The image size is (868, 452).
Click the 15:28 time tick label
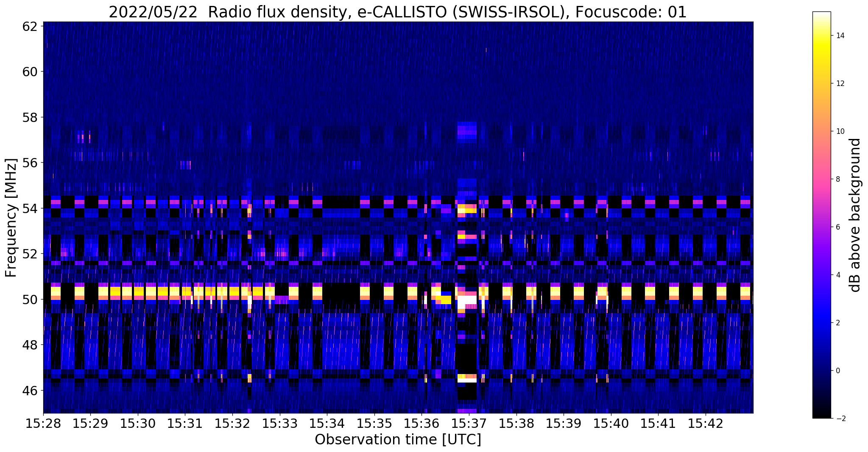(43, 424)
